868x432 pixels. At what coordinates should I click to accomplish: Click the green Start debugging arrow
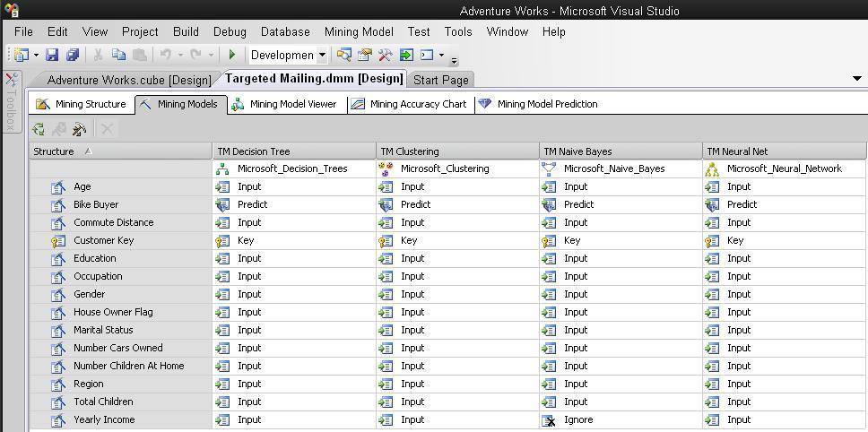click(x=232, y=54)
